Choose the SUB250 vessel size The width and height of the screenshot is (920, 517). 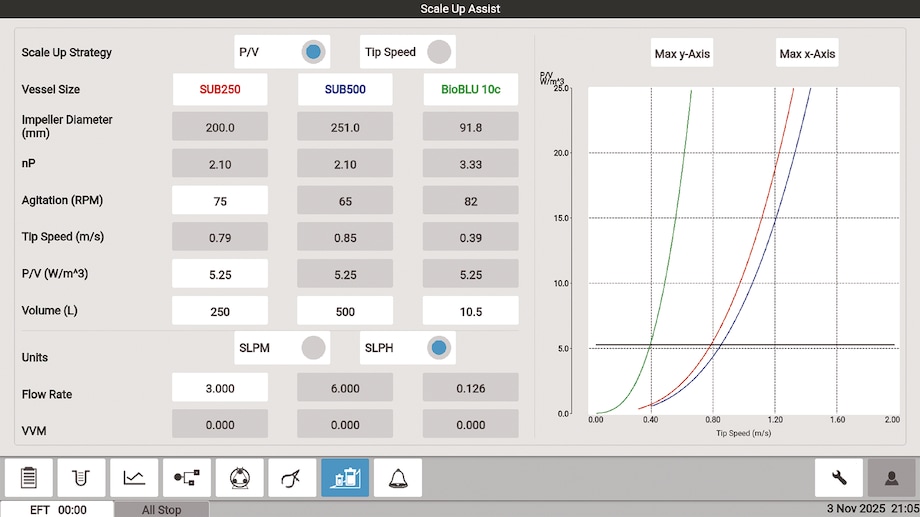pyautogui.click(x=220, y=89)
